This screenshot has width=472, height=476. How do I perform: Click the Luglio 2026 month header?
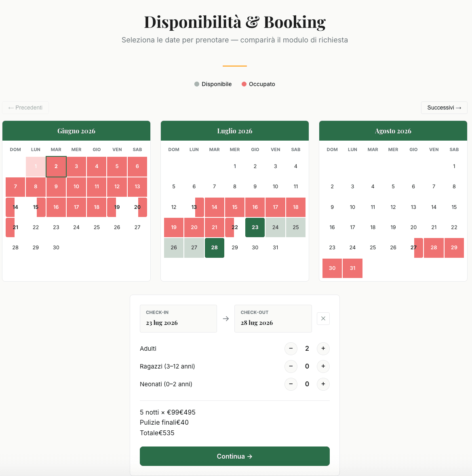click(235, 131)
